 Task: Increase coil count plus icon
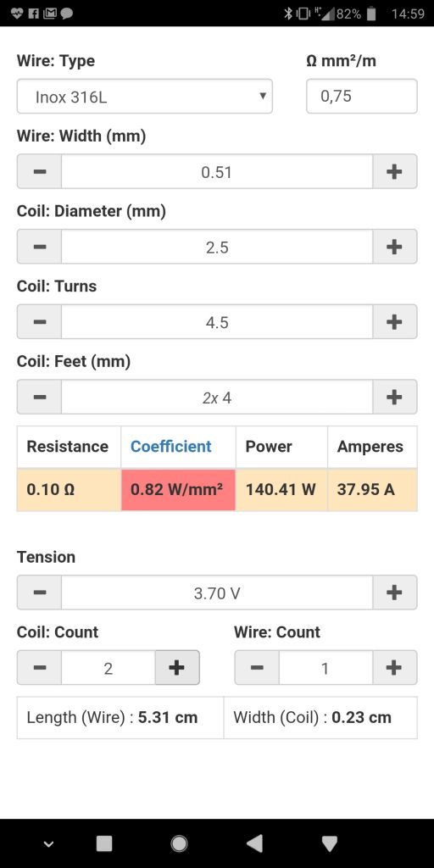tap(176, 668)
